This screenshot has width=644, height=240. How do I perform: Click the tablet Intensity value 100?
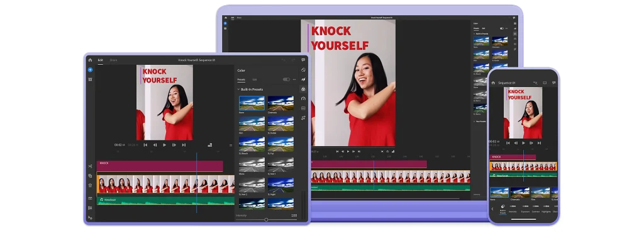[294, 215]
